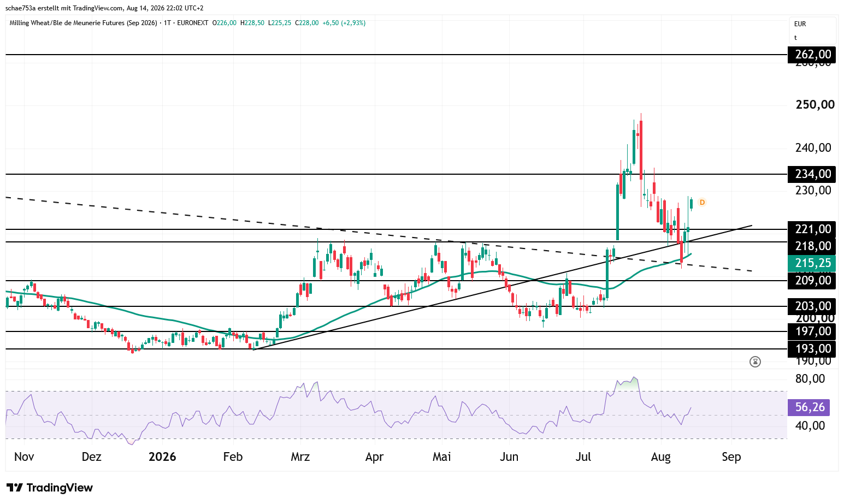Click the high value H228,50
This screenshot has height=504, width=844.
click(x=252, y=23)
